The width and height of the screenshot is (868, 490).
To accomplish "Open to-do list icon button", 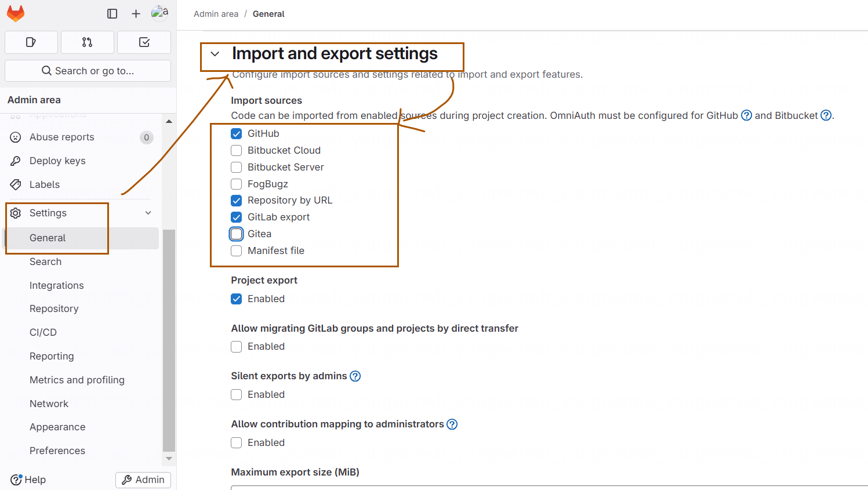I will pos(144,42).
